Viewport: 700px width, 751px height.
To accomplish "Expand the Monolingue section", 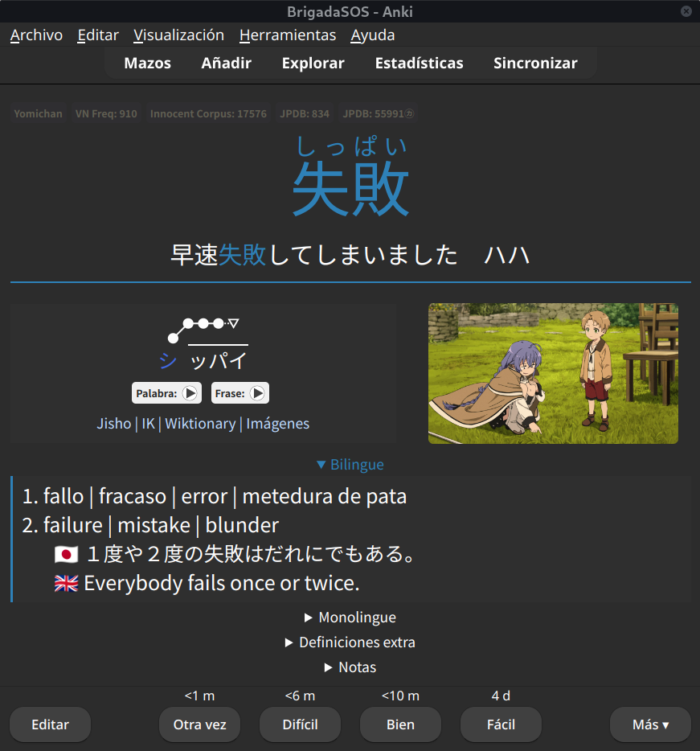I will click(x=350, y=618).
